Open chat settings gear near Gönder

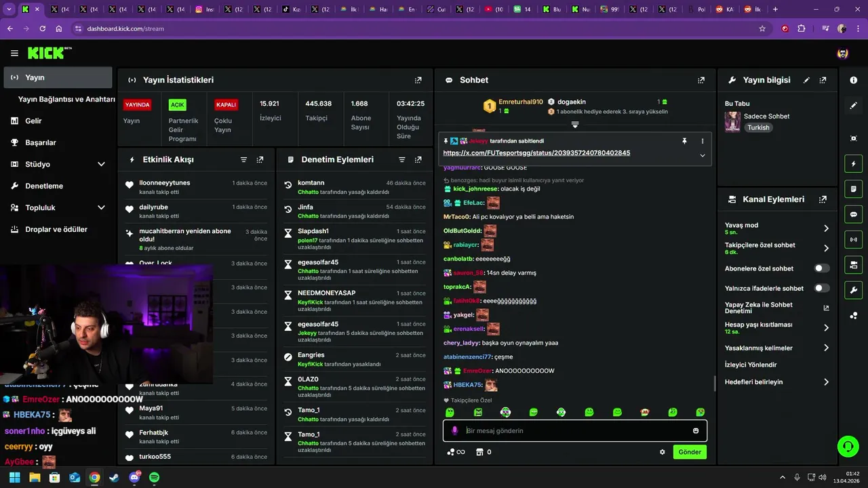pyautogui.click(x=663, y=452)
